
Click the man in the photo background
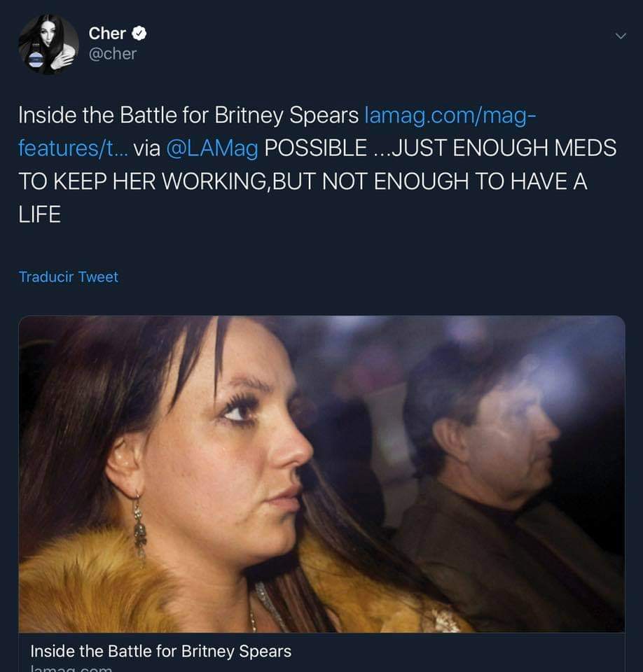click(490, 448)
